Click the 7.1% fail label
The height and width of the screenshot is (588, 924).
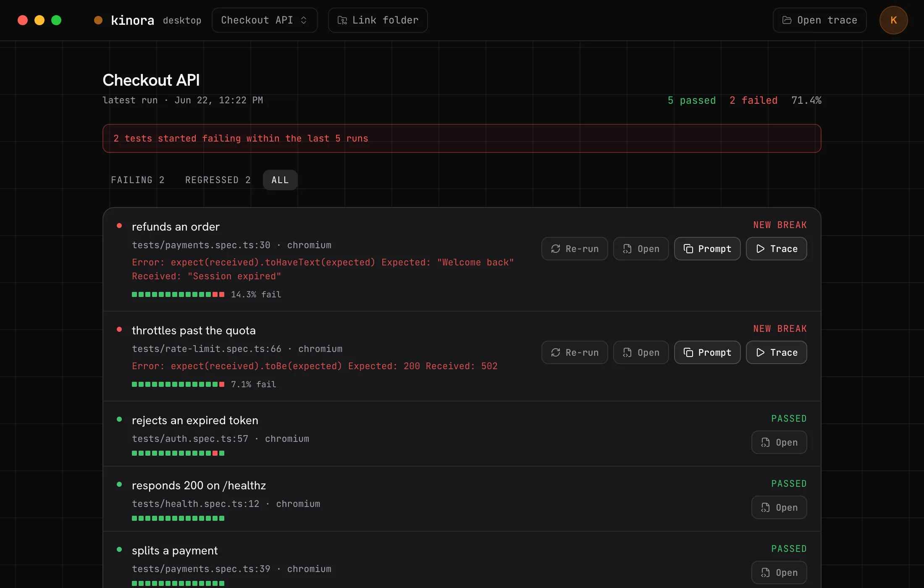click(254, 385)
